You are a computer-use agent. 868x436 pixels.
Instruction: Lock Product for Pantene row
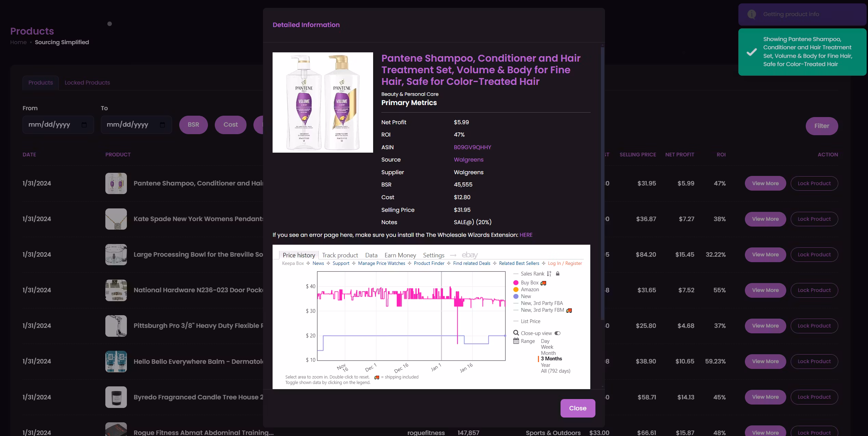[x=814, y=183]
